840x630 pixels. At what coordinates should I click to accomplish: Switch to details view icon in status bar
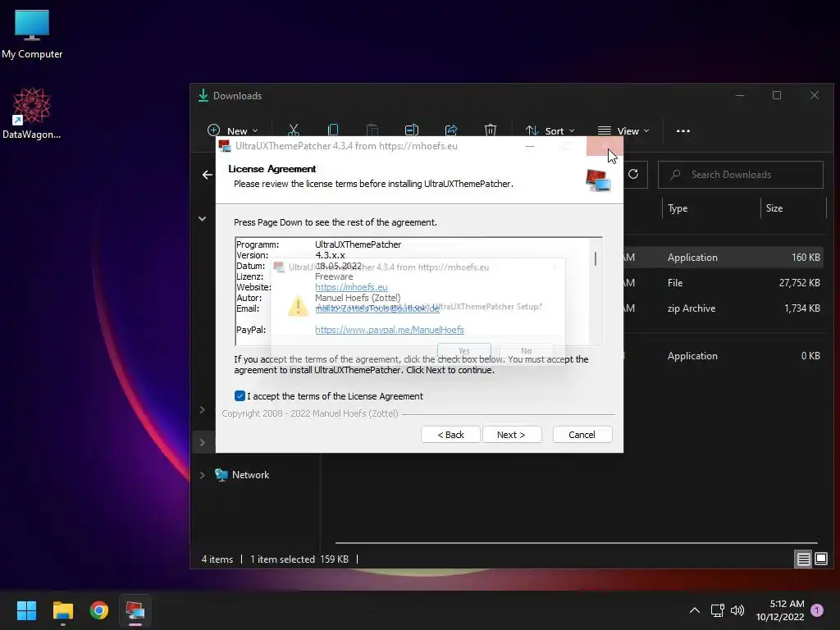(803, 559)
